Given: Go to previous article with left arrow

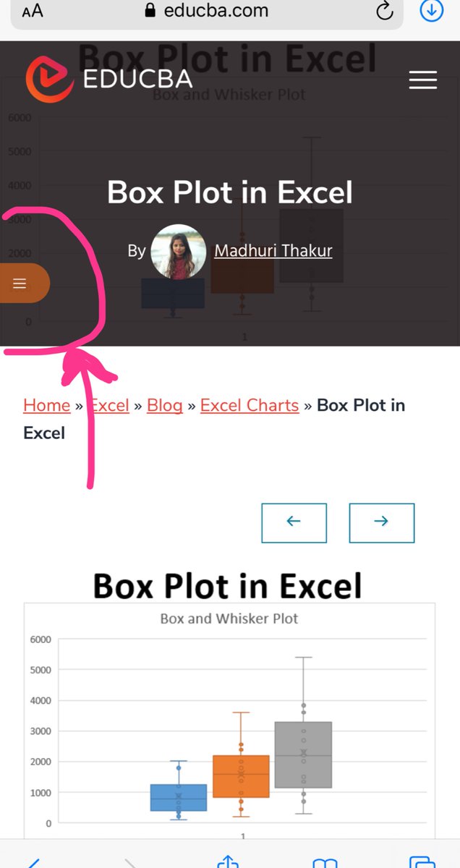Looking at the screenshot, I should click(x=294, y=522).
